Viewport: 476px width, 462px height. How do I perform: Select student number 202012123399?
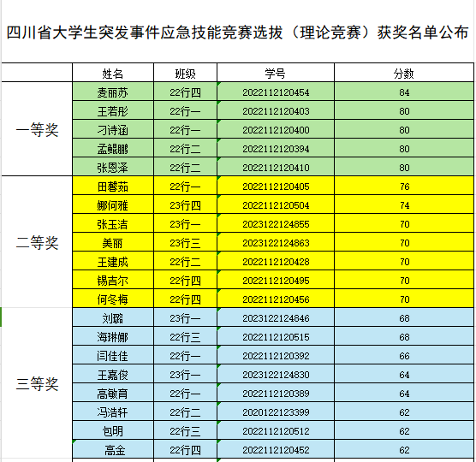point(276,412)
